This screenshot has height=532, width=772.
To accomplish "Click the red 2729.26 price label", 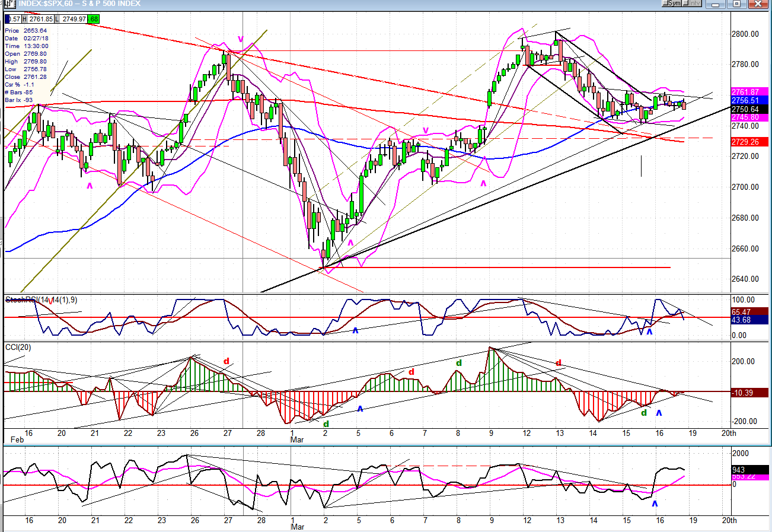I will click(x=749, y=142).
